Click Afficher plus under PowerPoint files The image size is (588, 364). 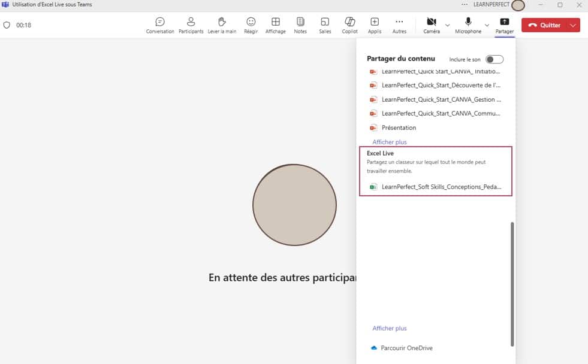[x=389, y=142]
